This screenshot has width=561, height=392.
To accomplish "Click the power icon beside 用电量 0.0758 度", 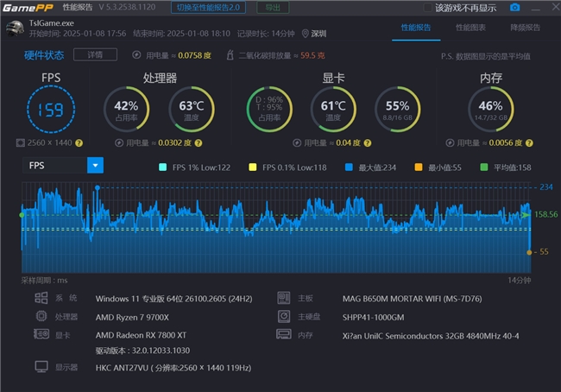I will [x=136, y=55].
